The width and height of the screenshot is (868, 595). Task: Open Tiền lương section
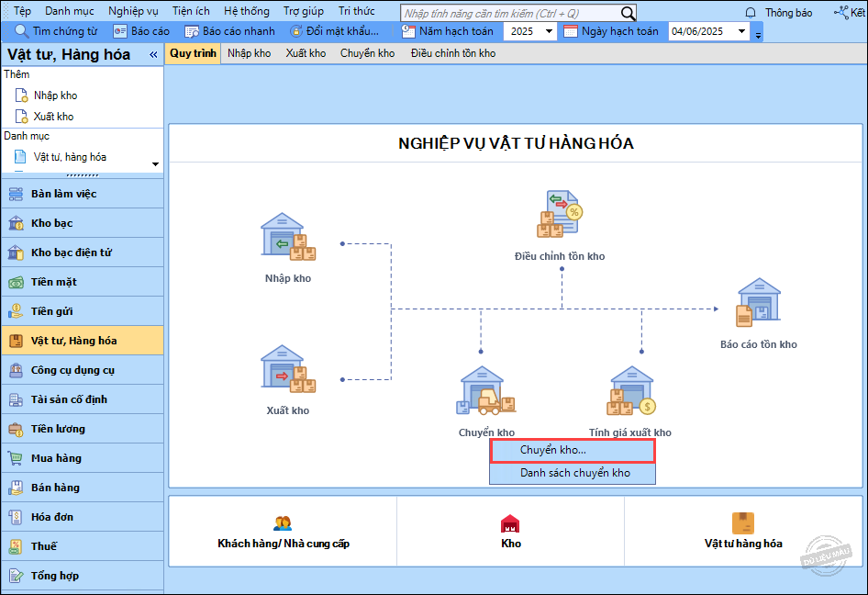click(83, 429)
